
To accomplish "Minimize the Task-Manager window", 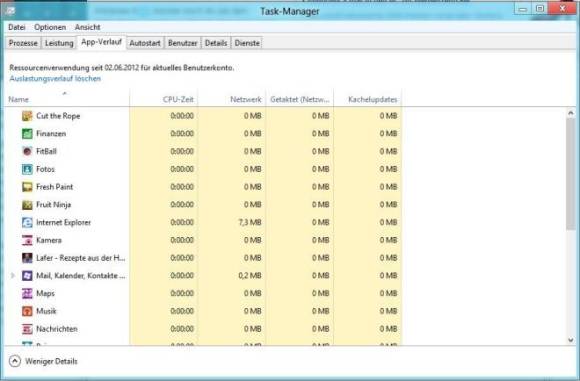I will click(523, 9).
